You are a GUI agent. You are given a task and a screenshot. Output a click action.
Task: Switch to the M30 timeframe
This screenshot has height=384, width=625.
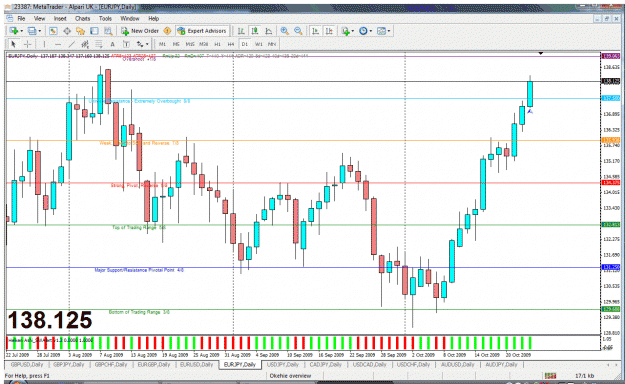click(x=204, y=44)
